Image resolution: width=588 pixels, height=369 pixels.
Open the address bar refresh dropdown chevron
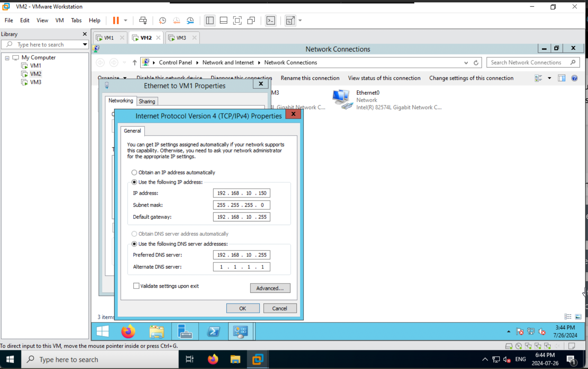(x=466, y=62)
